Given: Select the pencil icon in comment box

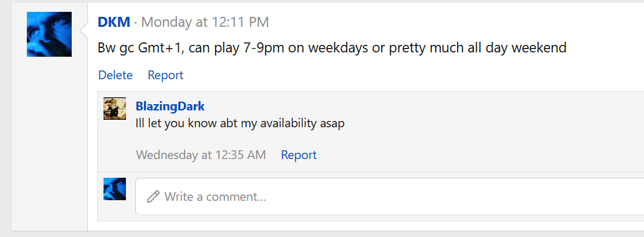Looking at the screenshot, I should click(153, 196).
